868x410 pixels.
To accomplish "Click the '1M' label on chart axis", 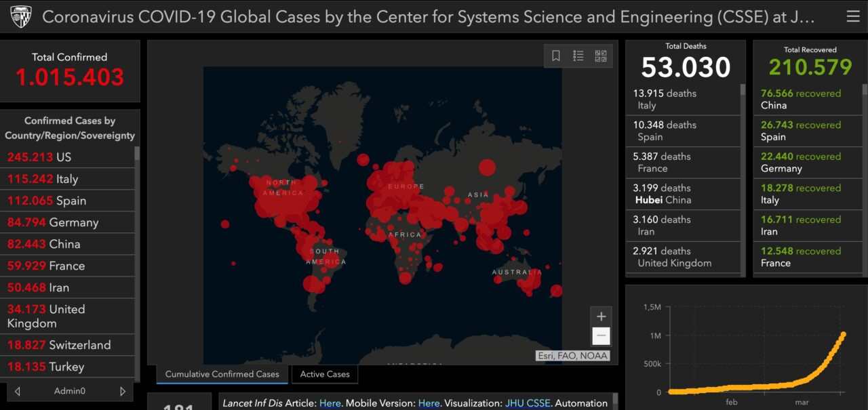I will 655,336.
